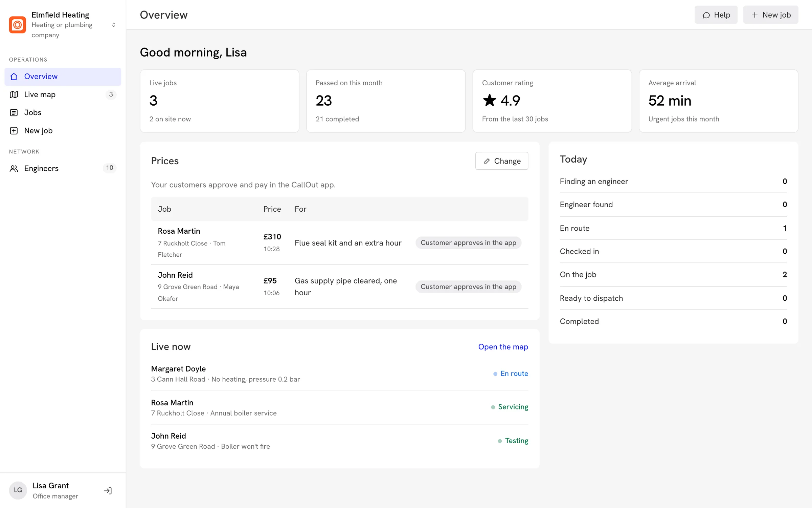Click the speech bubble icon in Help
Screen dimensions: 812x508
point(706,15)
